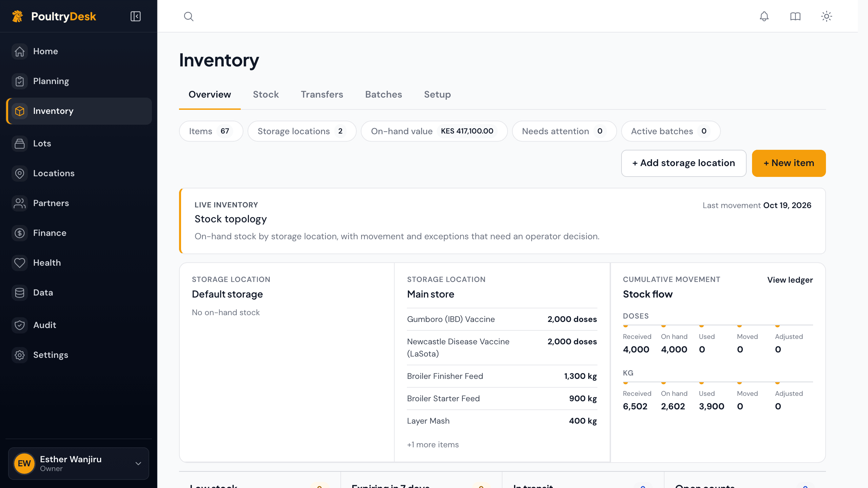Open View ledger link
868x488 pixels.
[x=790, y=280]
